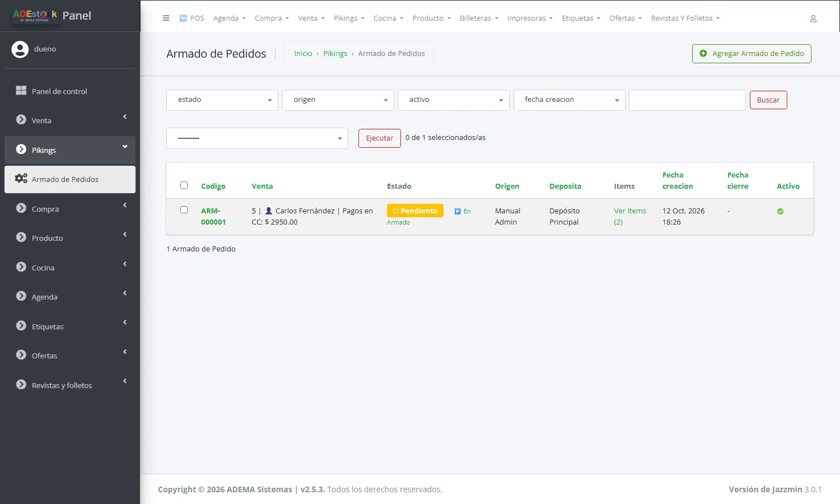Open the Ver Items (2) link

click(630, 216)
